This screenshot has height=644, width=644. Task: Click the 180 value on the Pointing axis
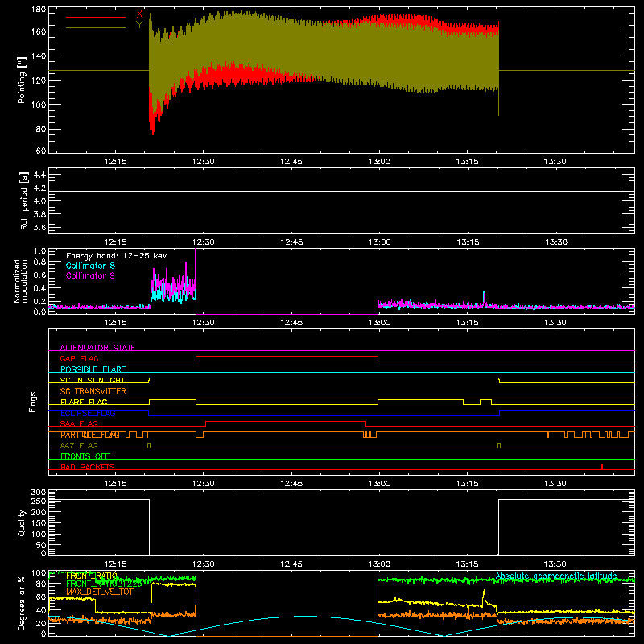pos(39,10)
